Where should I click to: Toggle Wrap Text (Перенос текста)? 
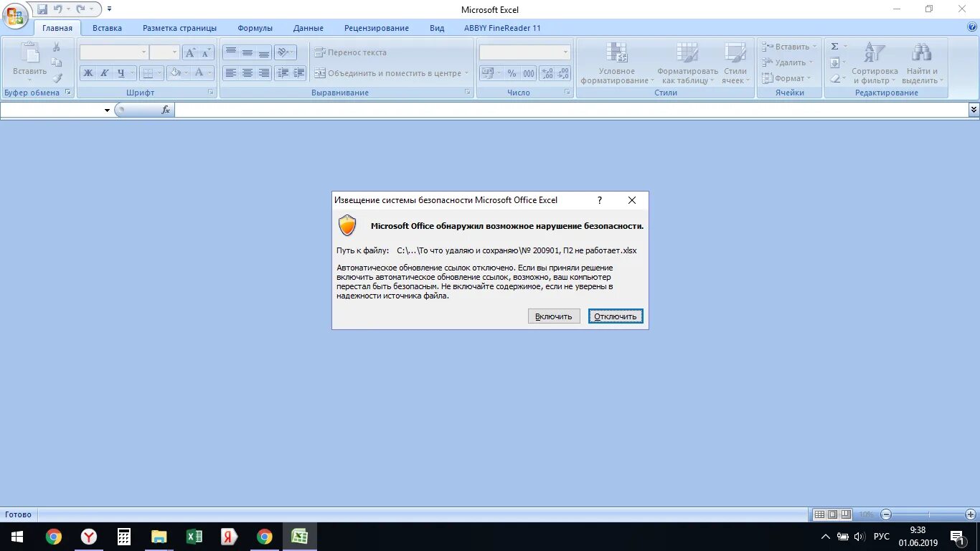pos(350,52)
